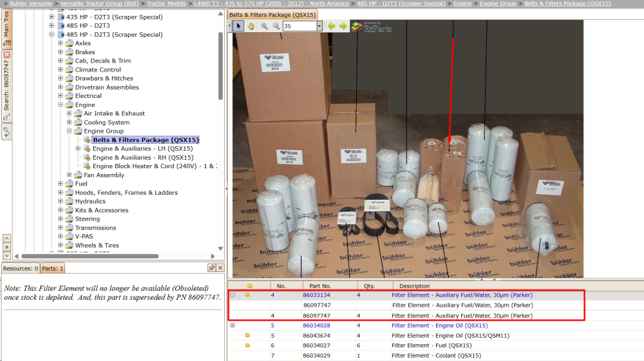Close the Search 86097747 side tab

point(6,54)
